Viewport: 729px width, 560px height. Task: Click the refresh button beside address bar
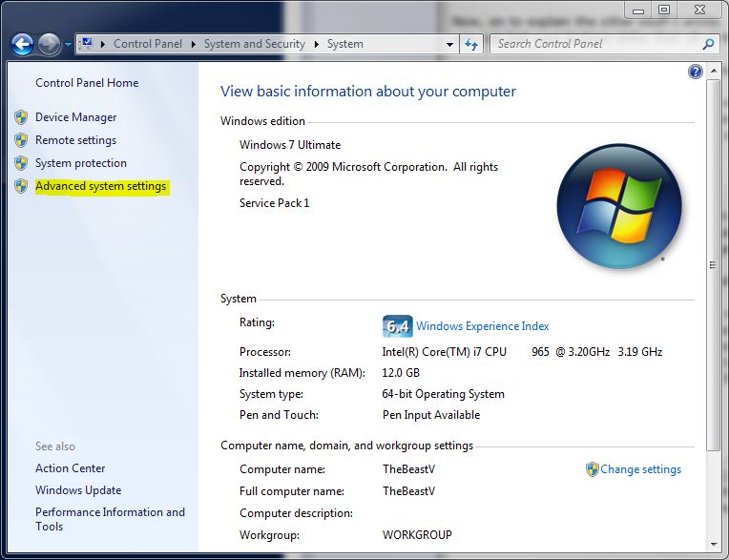pos(471,44)
